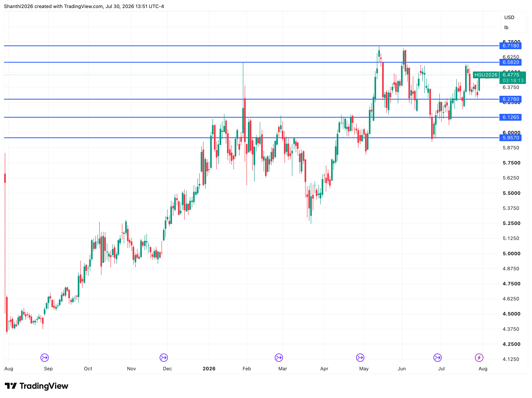Click the Dec label on time axis
The height and width of the screenshot is (398, 532).
pos(167,369)
